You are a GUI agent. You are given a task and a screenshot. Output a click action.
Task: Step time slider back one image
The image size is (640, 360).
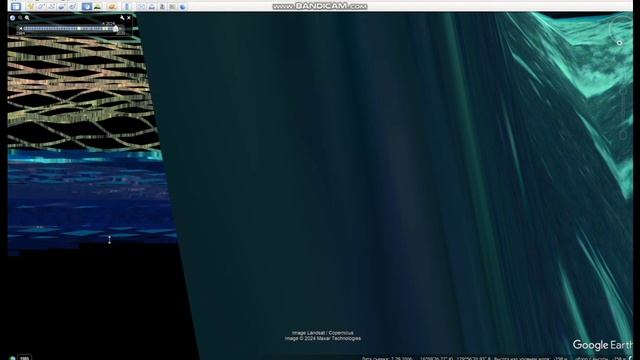point(20,29)
